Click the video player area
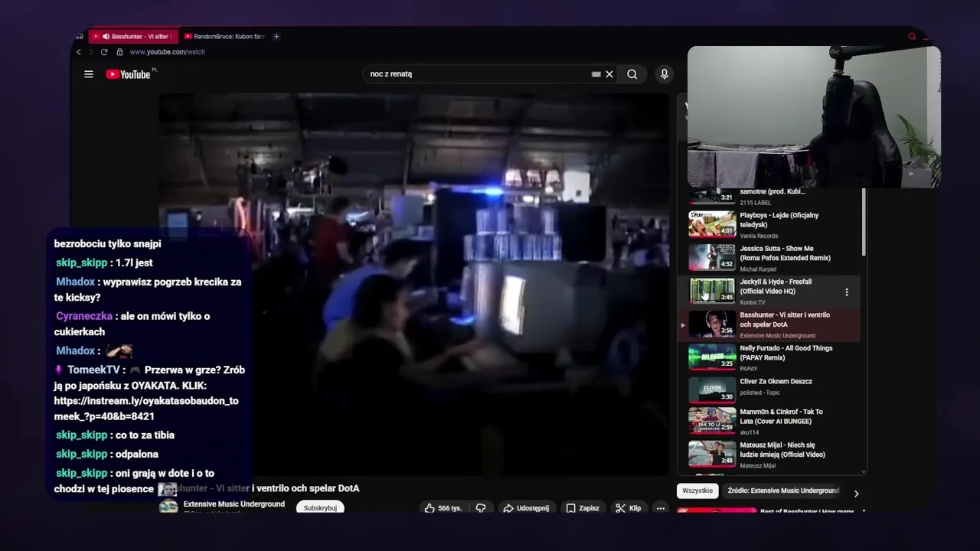Viewport: 980px width, 551px height. [x=413, y=285]
